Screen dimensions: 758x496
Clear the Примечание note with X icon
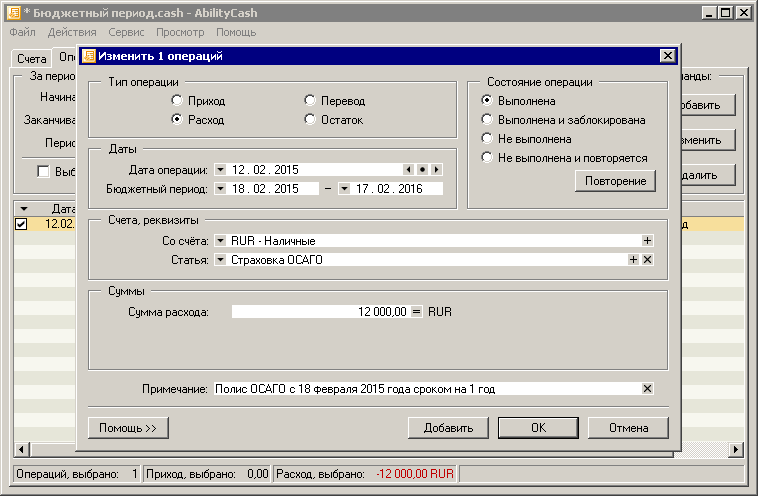click(x=647, y=389)
